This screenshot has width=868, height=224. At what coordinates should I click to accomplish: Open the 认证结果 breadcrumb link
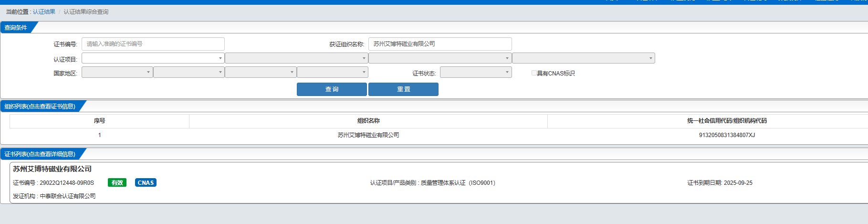click(x=44, y=11)
